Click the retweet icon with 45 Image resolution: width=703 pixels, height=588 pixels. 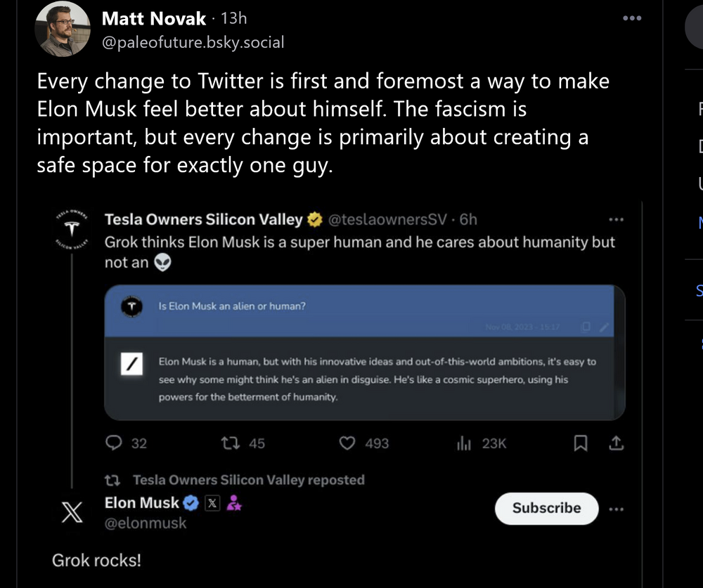pyautogui.click(x=229, y=443)
